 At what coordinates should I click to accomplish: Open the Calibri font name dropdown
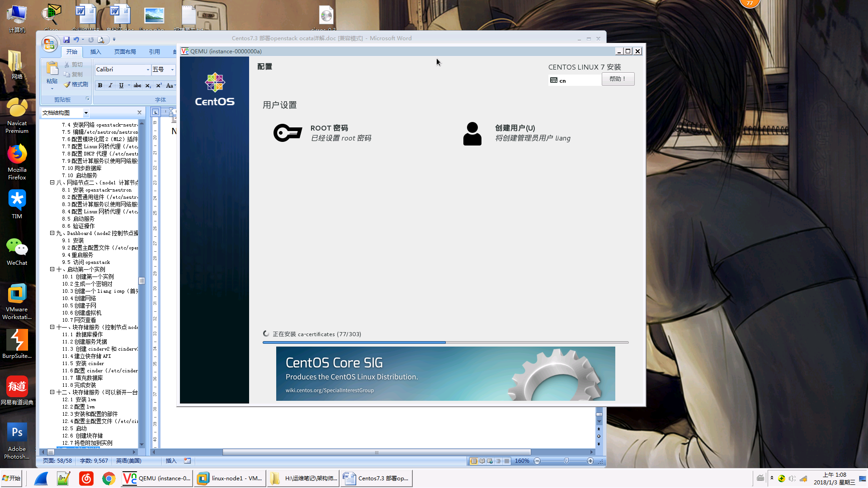point(148,70)
